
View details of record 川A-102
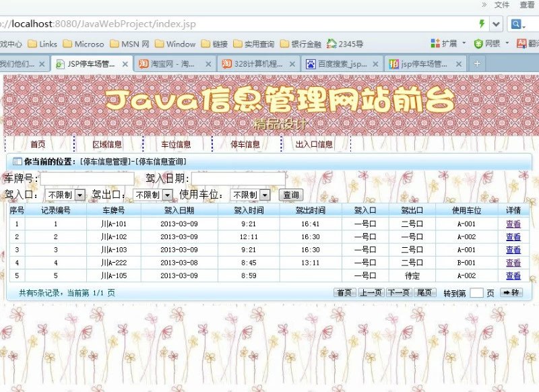[513, 236]
